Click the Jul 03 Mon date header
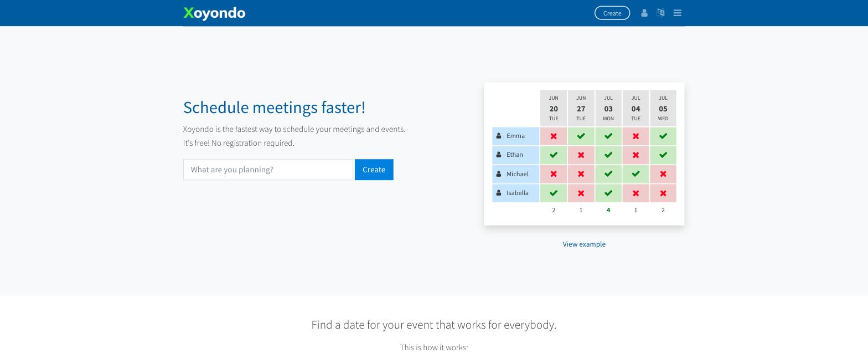This screenshot has width=868, height=363. pos(608,108)
